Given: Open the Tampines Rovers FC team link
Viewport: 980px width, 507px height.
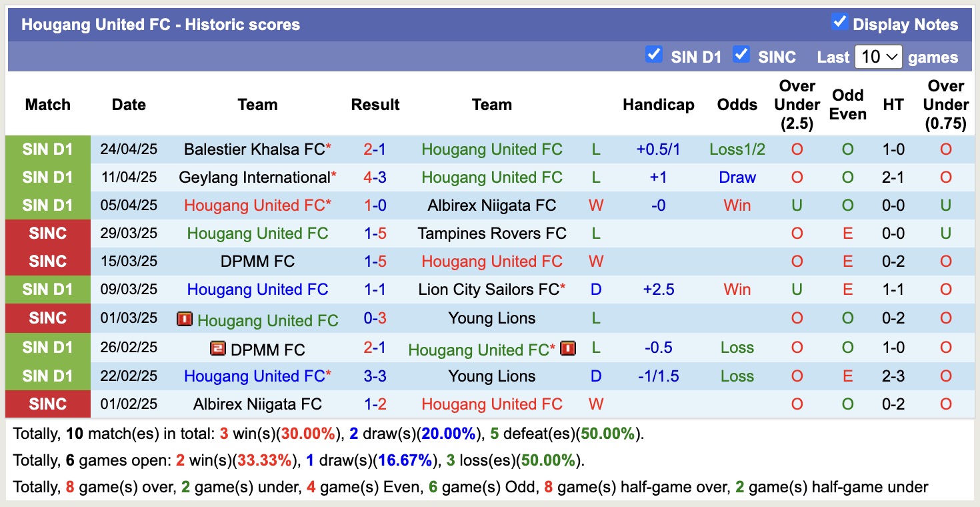Looking at the screenshot, I should pyautogui.click(x=491, y=233).
